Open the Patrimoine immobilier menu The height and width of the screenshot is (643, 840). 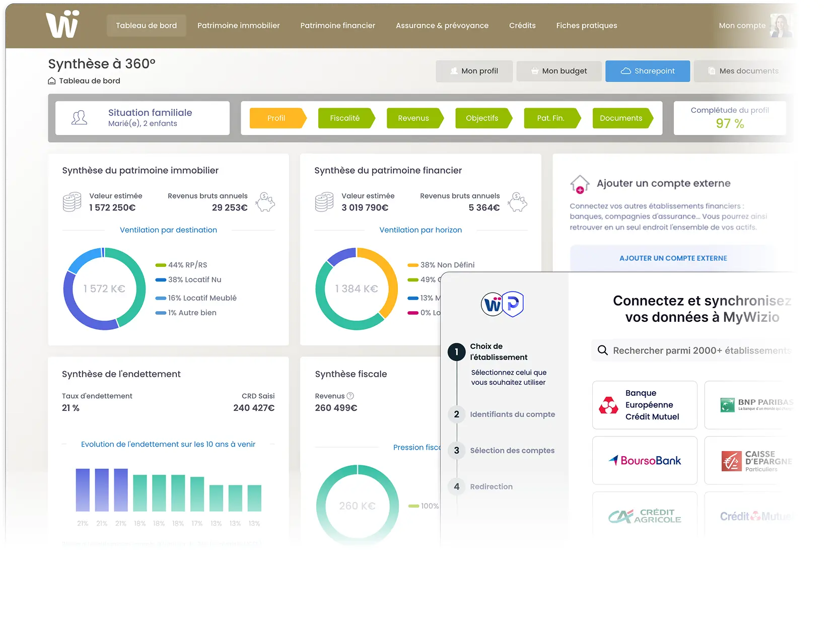pos(238,26)
